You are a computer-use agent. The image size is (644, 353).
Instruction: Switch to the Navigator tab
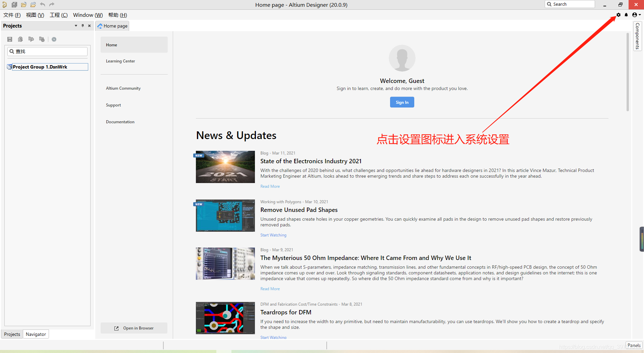(36, 334)
